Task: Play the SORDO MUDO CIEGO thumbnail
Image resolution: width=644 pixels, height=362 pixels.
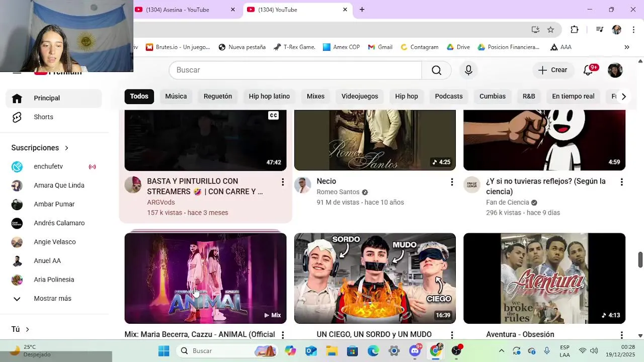Action: (375, 278)
